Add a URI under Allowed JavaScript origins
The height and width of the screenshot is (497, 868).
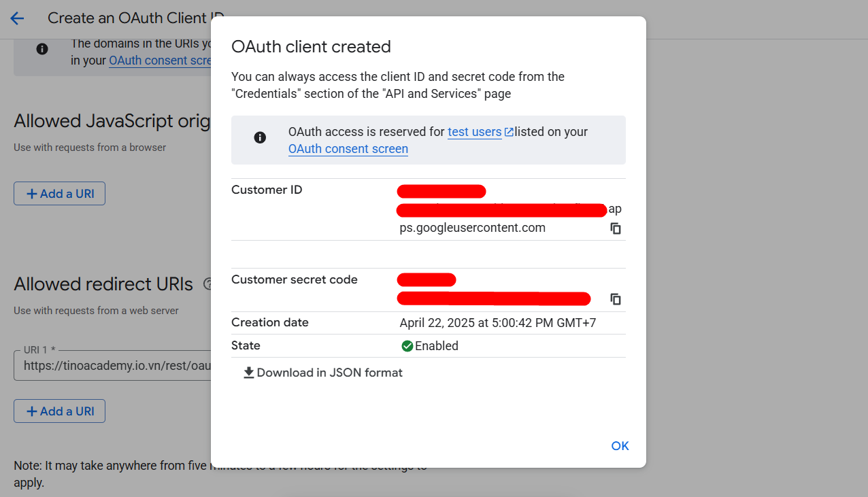point(60,194)
